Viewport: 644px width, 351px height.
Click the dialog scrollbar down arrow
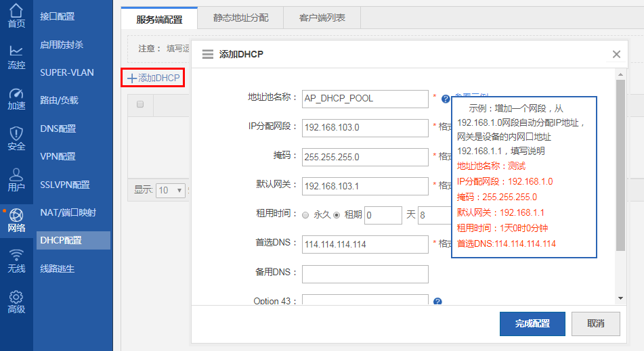[x=620, y=298]
